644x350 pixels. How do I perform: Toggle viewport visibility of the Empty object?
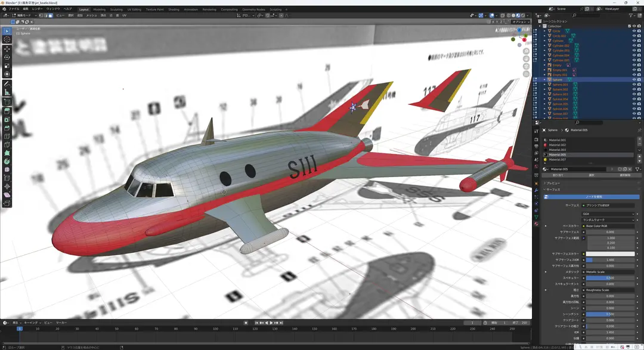pyautogui.click(x=634, y=65)
